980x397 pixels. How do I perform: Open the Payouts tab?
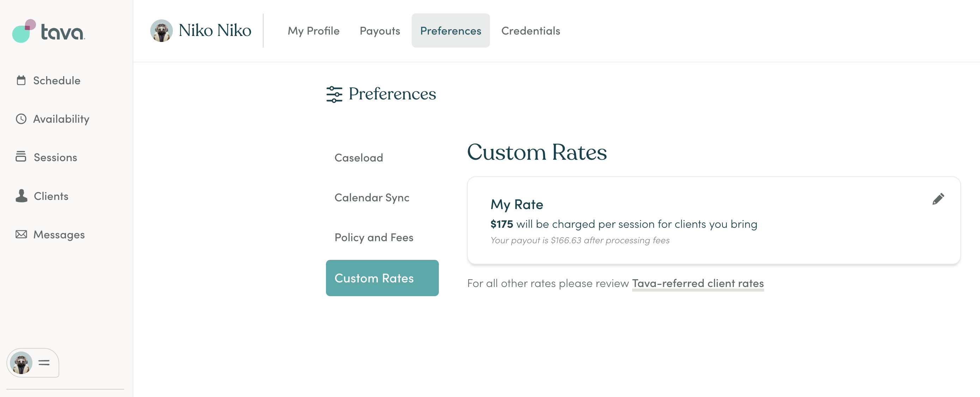pos(379,30)
